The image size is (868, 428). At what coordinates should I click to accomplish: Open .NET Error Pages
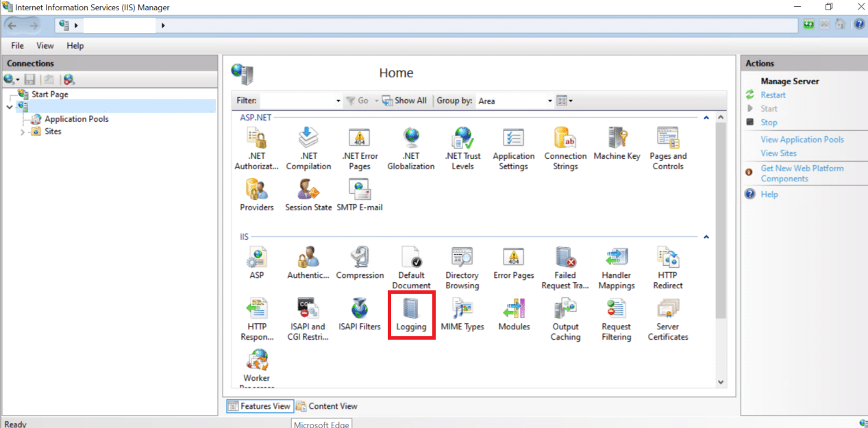click(x=360, y=149)
